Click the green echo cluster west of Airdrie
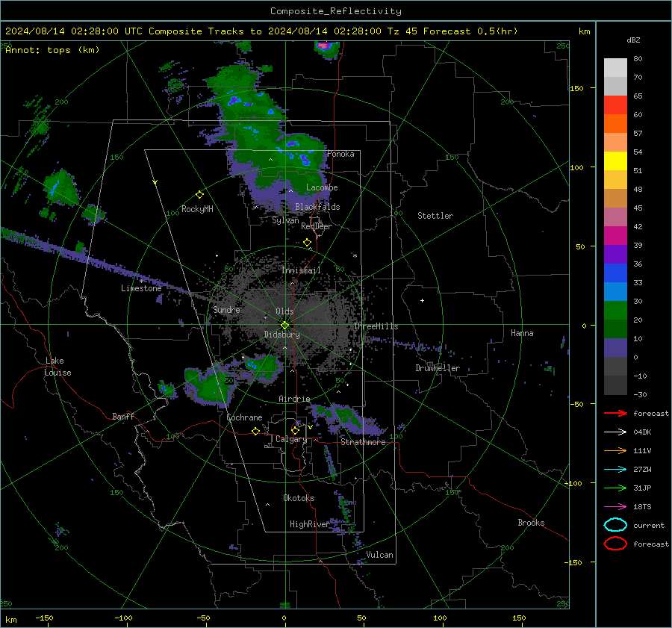672x628 pixels. [210, 385]
